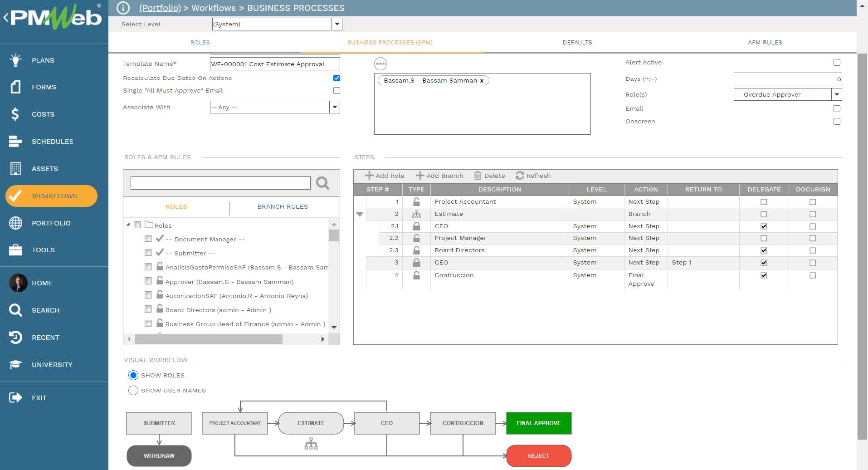The width and height of the screenshot is (868, 470).
Task: Click the Add Role plus icon
Action: [x=370, y=176]
